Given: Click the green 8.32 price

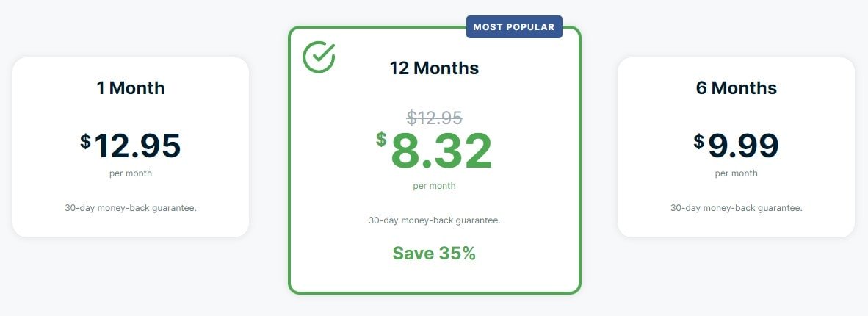Looking at the screenshot, I should (441, 151).
